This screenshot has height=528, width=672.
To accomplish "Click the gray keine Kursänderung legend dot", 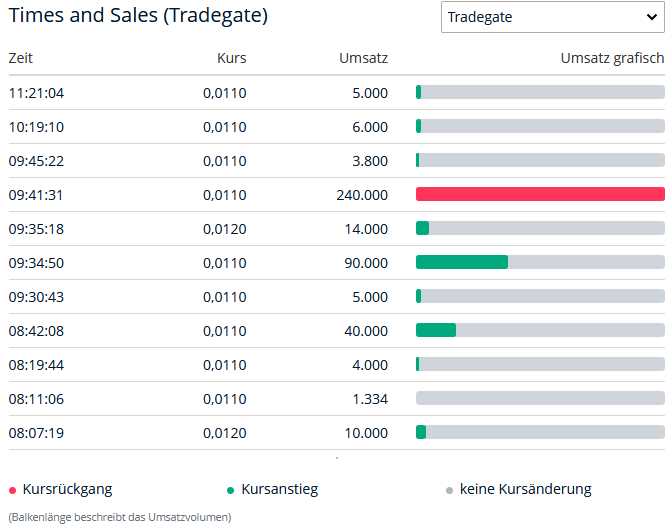I will (x=449, y=490).
